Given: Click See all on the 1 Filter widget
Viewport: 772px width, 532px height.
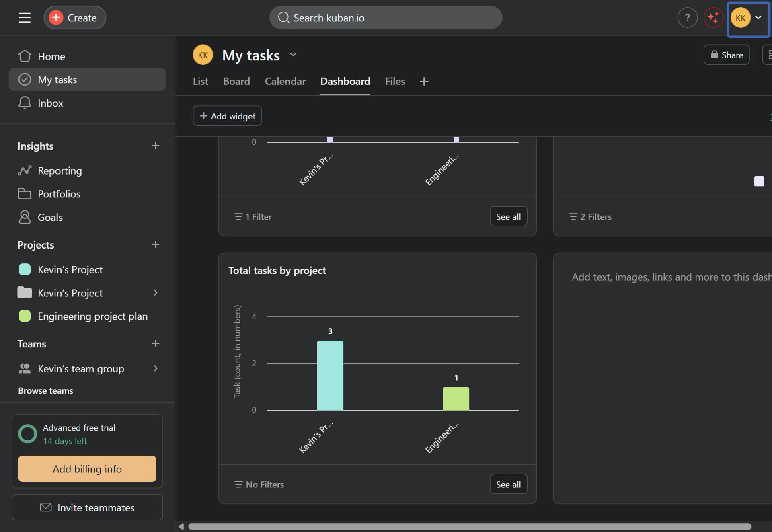Looking at the screenshot, I should [508, 216].
